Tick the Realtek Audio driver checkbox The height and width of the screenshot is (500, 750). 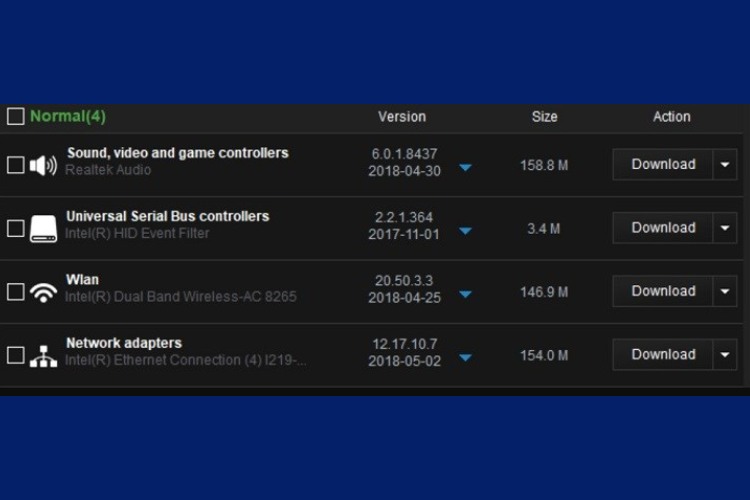pos(15,165)
